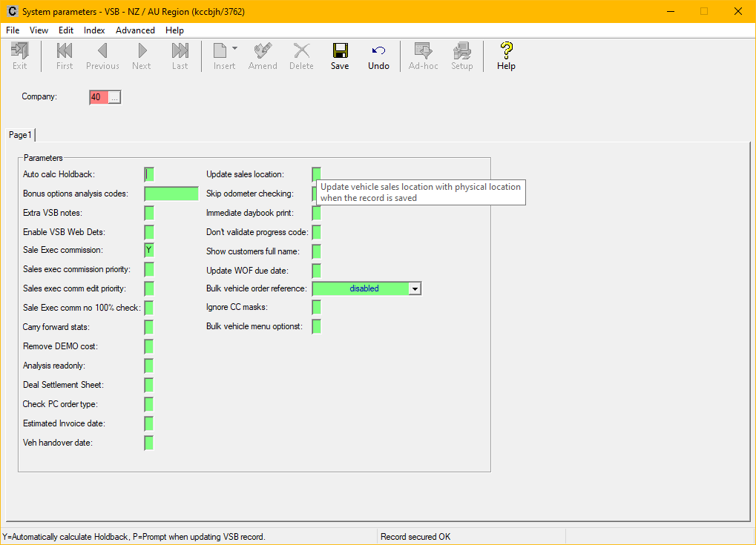756x545 pixels.
Task: Click the Immediate daybook print field
Action: (x=316, y=213)
